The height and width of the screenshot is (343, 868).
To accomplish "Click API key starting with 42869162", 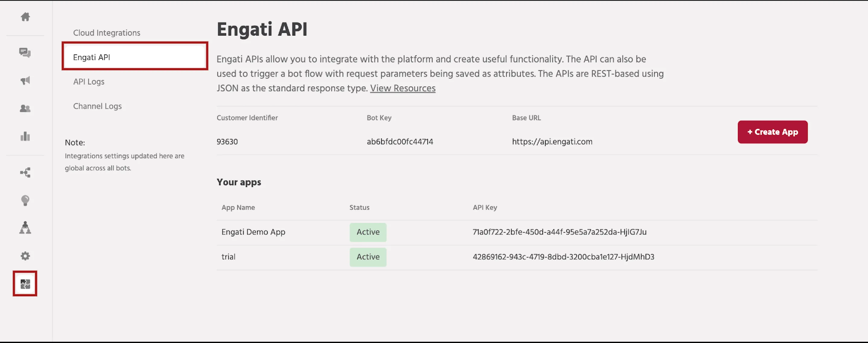I will 563,257.
